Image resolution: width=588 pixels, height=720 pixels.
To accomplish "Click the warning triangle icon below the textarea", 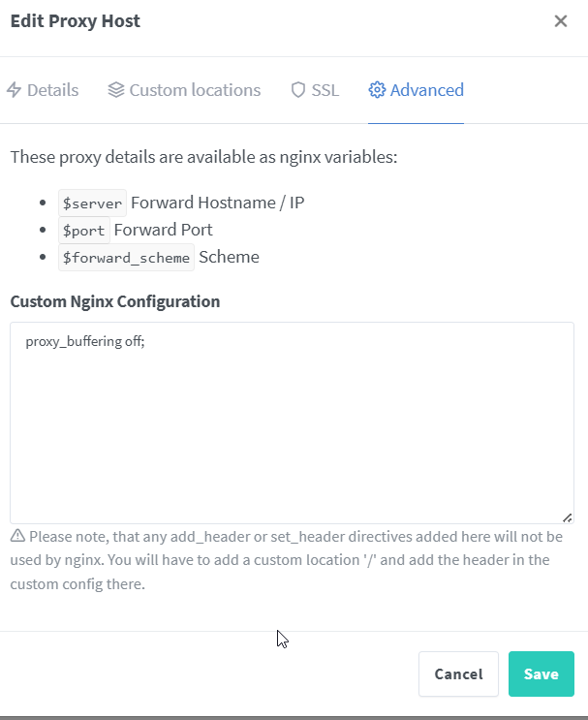I will [17, 537].
